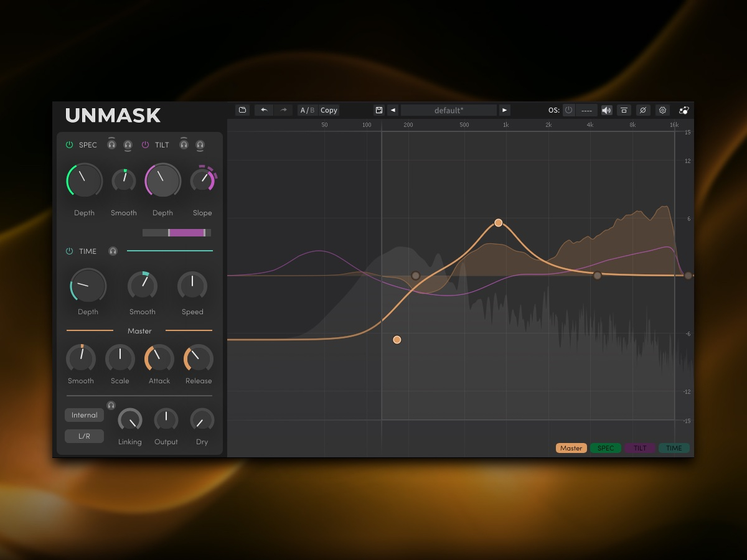Click the toolbar icon beside speaker
The image size is (747, 560).
click(624, 110)
